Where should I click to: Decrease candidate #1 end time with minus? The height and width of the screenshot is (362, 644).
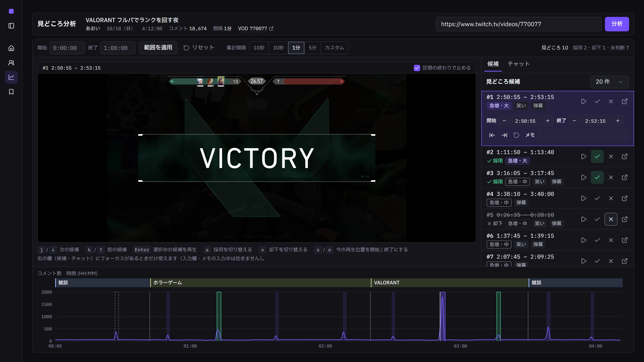coord(574,121)
